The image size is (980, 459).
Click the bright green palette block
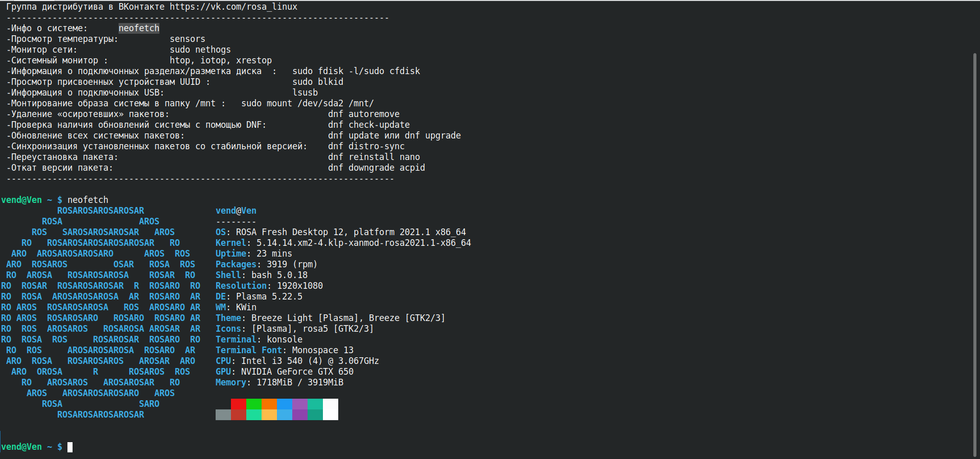[254, 404]
